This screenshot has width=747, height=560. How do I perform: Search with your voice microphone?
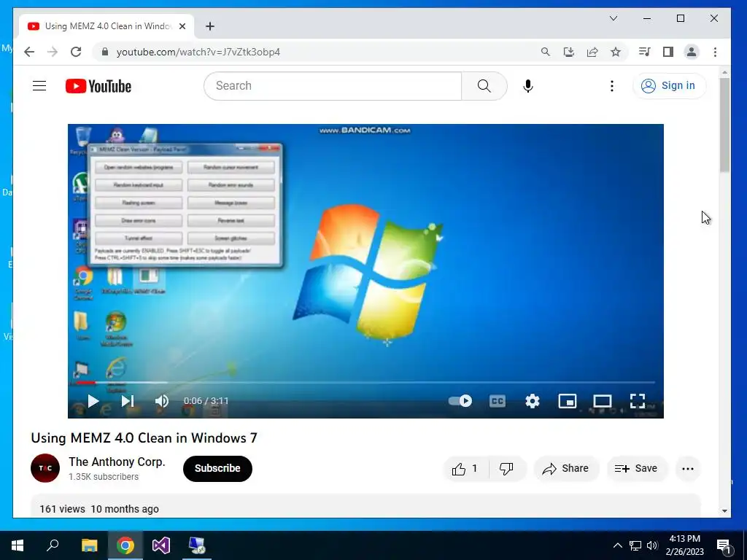(528, 86)
